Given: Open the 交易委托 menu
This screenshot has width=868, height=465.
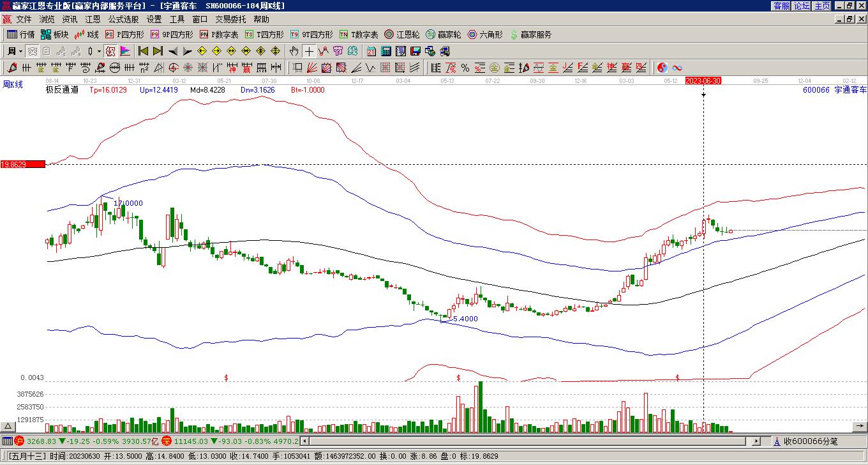Looking at the screenshot, I should (230, 19).
